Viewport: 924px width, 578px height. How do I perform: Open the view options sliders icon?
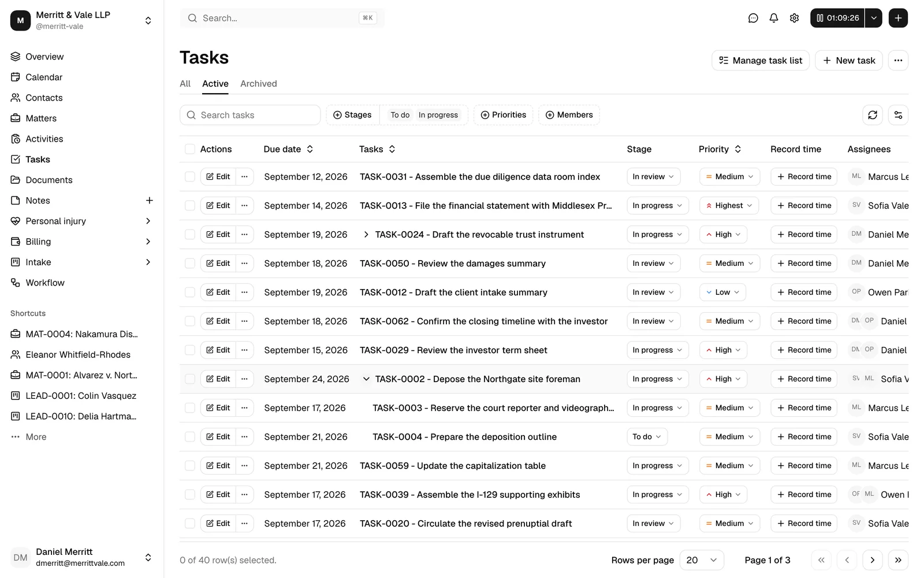pos(898,115)
